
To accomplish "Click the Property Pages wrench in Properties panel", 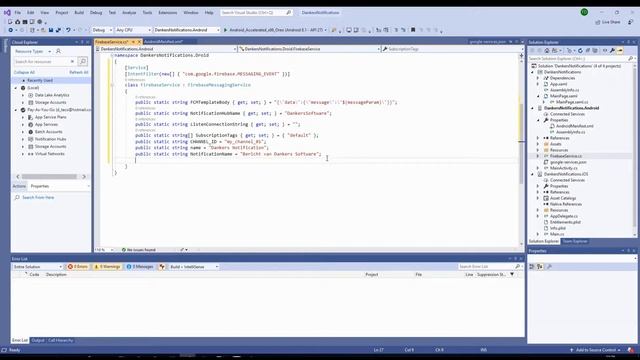I will (x=549, y=267).
